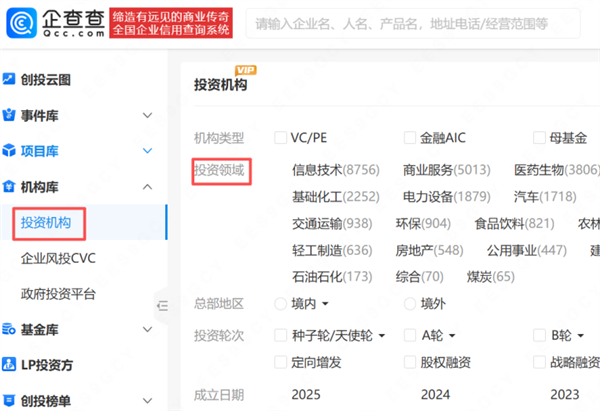This screenshot has width=600, height=411.
Task: Filter by 信息技术(8756)
Action: pos(336,170)
